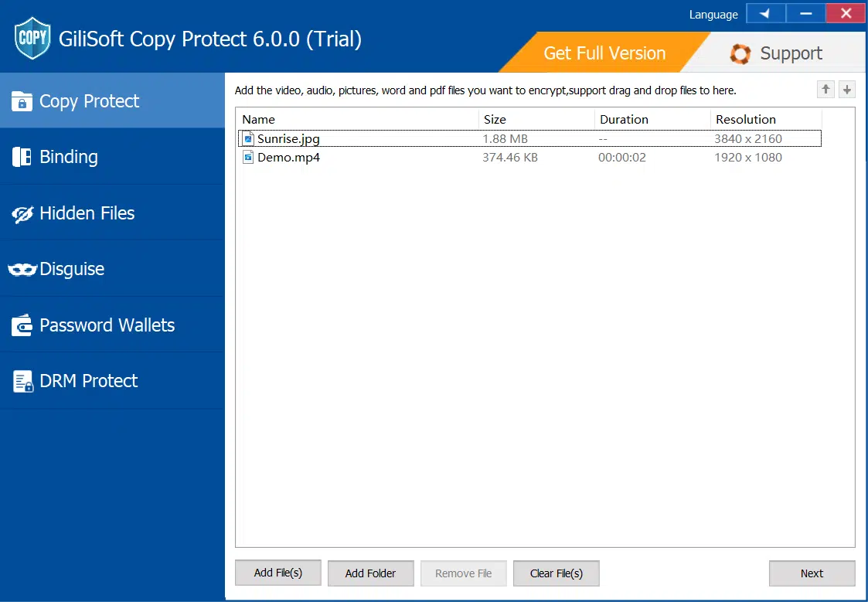Click the 1920 x 1080 resolution value
868x602 pixels.
pos(748,157)
